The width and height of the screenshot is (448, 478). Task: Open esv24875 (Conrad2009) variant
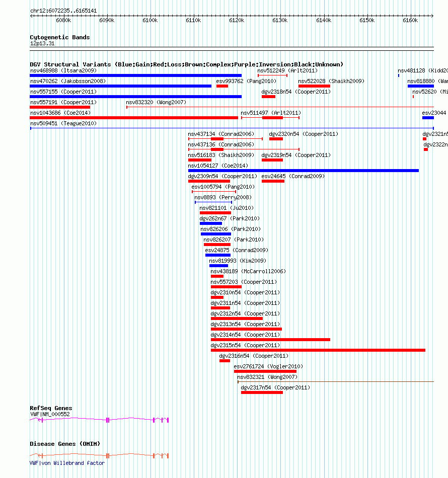pyautogui.click(x=237, y=250)
